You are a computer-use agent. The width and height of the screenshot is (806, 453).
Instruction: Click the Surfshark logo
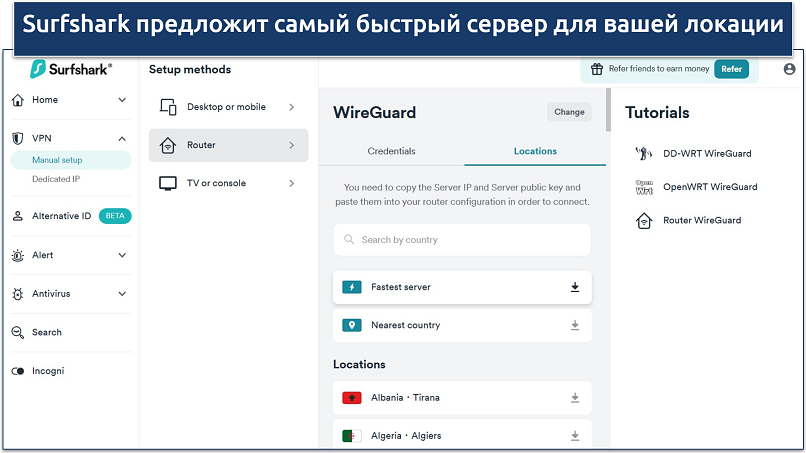tap(71, 69)
